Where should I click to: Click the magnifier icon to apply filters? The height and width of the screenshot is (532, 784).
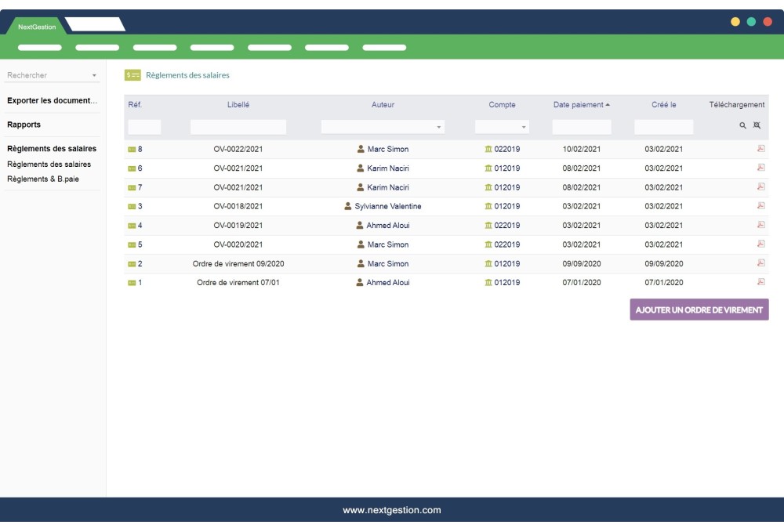point(742,125)
